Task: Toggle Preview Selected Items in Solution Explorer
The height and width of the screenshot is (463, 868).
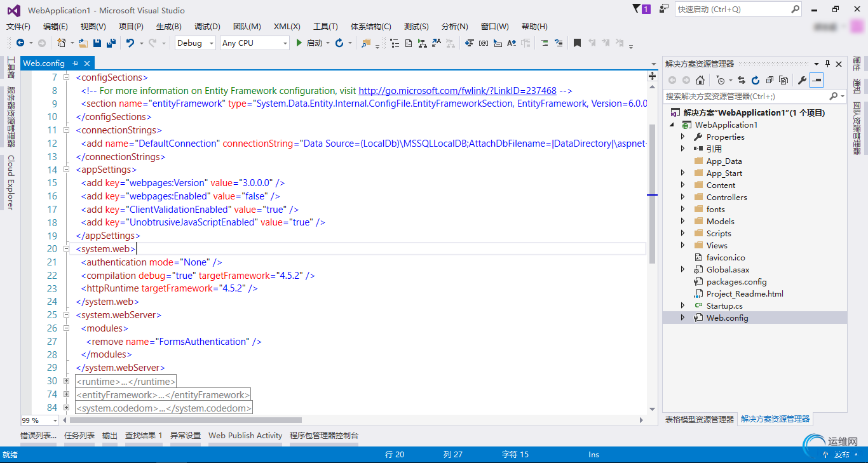Action: click(x=817, y=80)
